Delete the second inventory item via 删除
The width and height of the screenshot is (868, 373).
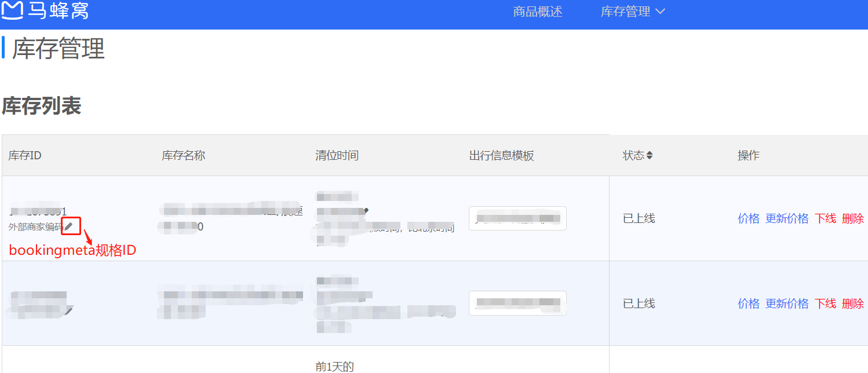[852, 303]
